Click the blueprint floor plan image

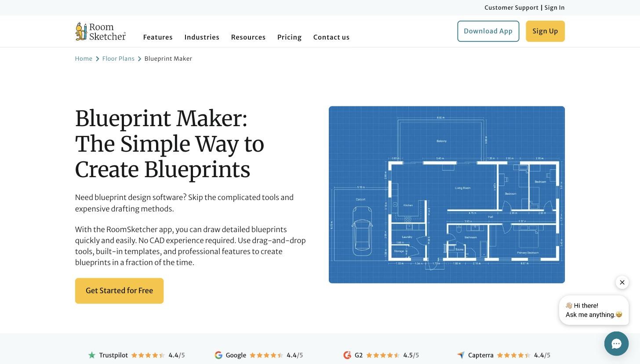(x=447, y=194)
